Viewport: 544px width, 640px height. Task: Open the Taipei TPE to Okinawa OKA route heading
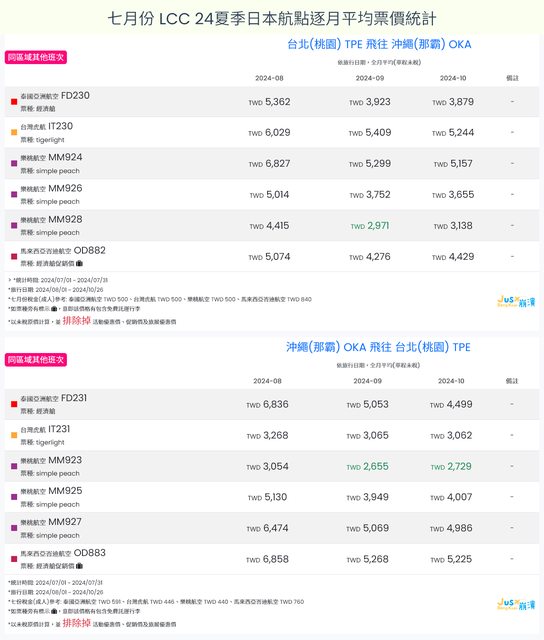pyautogui.click(x=379, y=44)
